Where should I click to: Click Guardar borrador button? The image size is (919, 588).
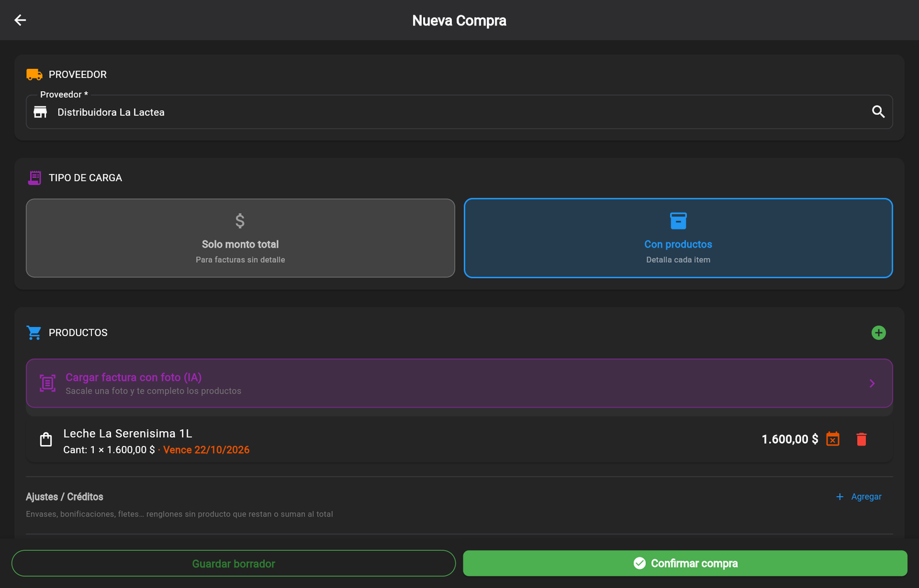(234, 564)
